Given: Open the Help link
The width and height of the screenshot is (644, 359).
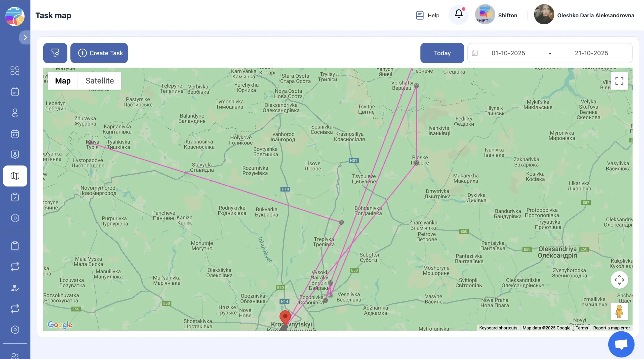Looking at the screenshot, I should [428, 15].
